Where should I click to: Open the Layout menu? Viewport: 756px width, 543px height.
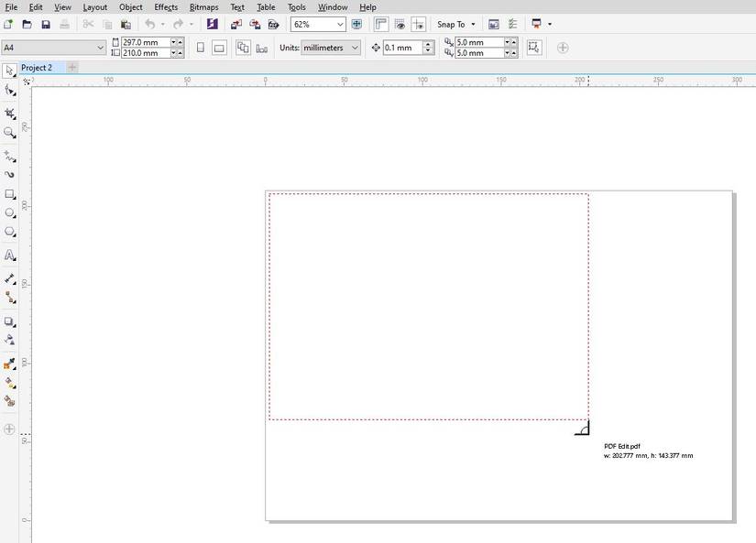pyautogui.click(x=95, y=7)
